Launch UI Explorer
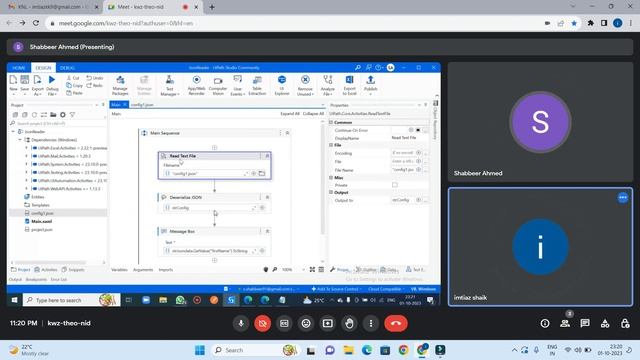The height and width of the screenshot is (360, 640). coord(282,85)
